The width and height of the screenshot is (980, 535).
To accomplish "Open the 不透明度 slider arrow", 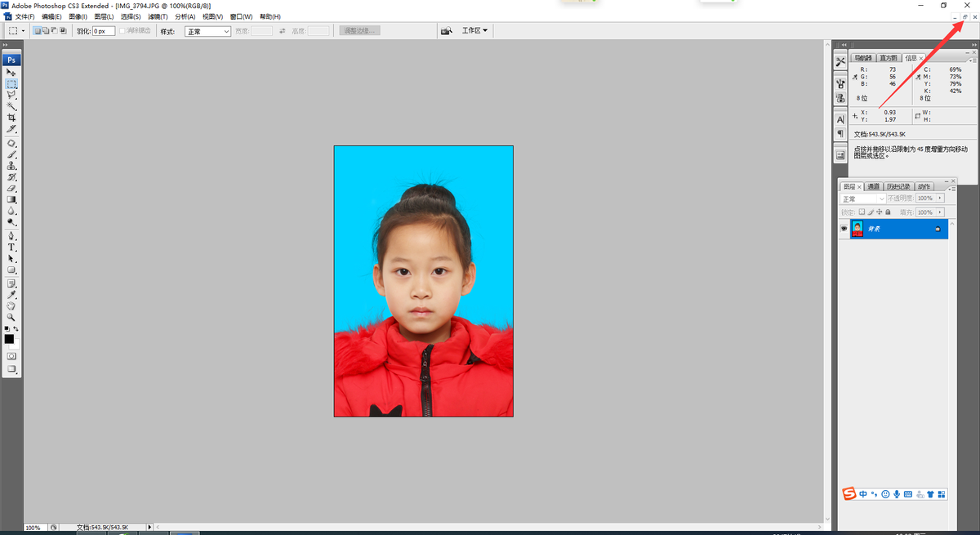I will pos(940,198).
